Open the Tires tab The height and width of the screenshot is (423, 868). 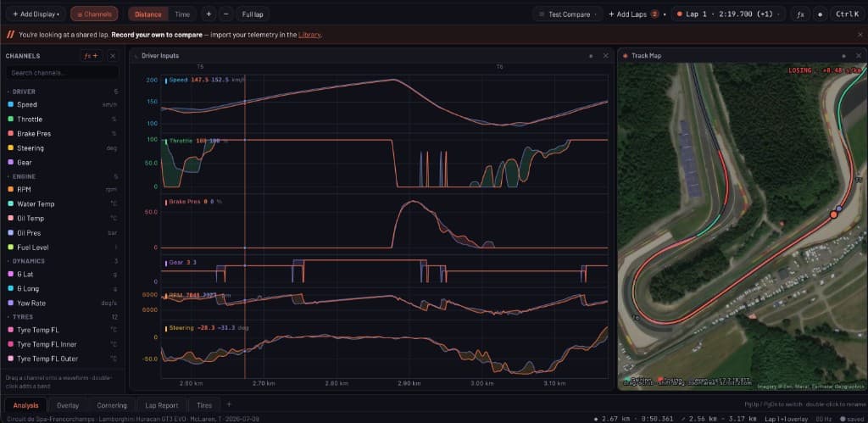[204, 405]
